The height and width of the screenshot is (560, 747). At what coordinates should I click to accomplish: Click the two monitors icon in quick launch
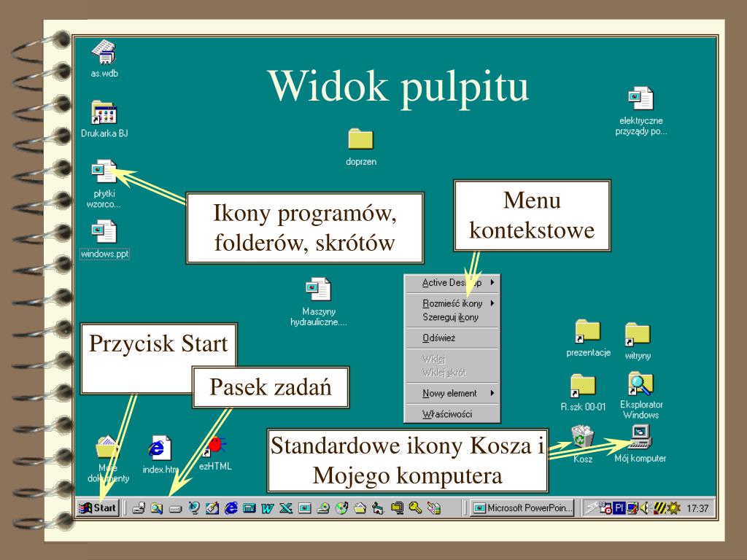click(398, 508)
